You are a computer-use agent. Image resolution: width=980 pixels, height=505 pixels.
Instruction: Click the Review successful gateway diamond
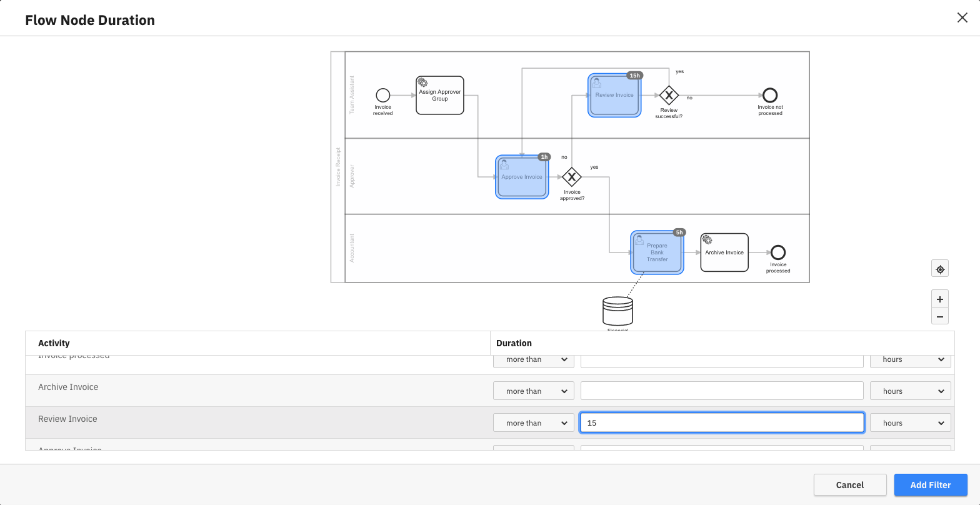669,95
